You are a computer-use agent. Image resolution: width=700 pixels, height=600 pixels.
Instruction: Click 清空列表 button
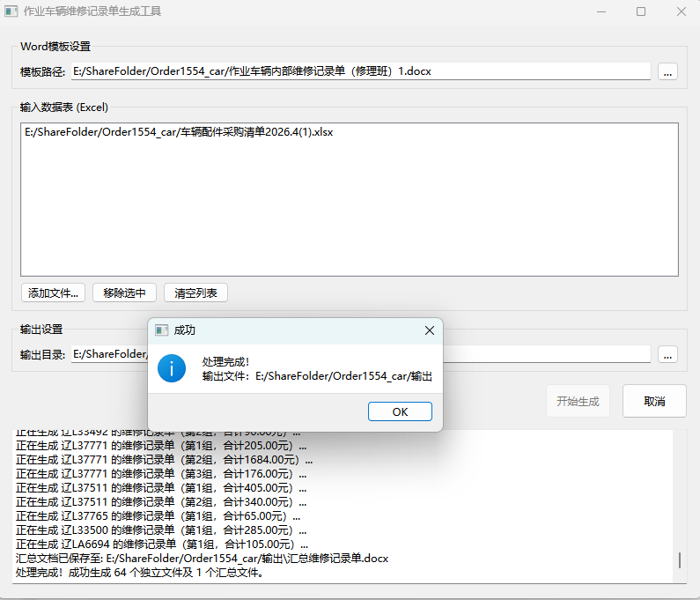(x=195, y=293)
